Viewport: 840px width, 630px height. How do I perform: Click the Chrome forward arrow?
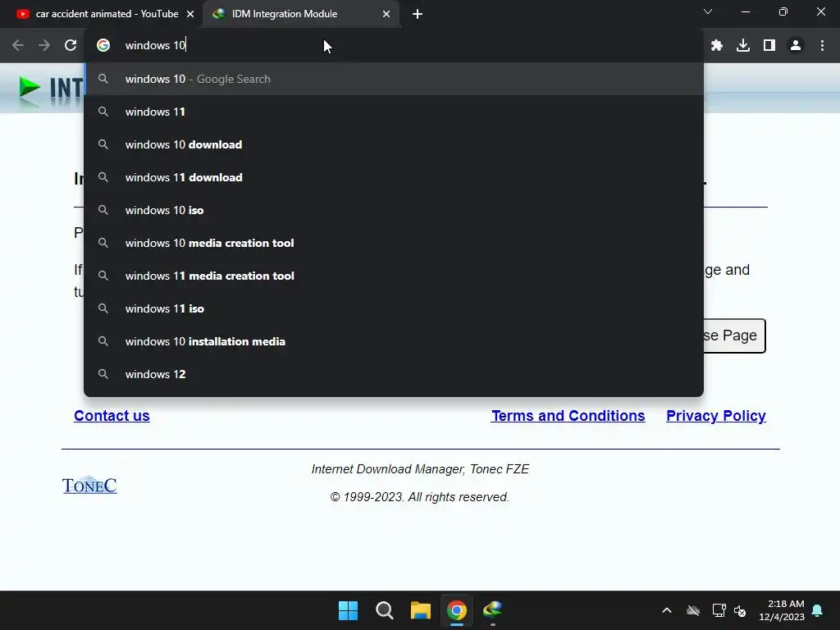(44, 46)
